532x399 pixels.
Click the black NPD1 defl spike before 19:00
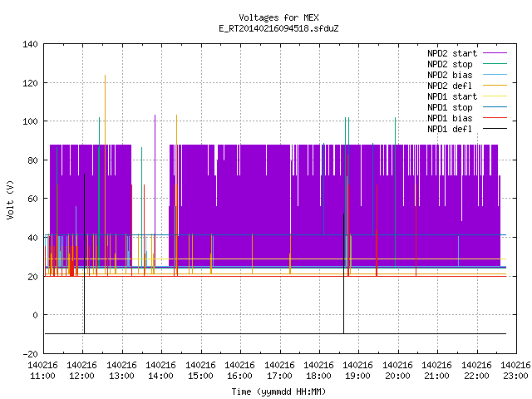tap(343, 273)
